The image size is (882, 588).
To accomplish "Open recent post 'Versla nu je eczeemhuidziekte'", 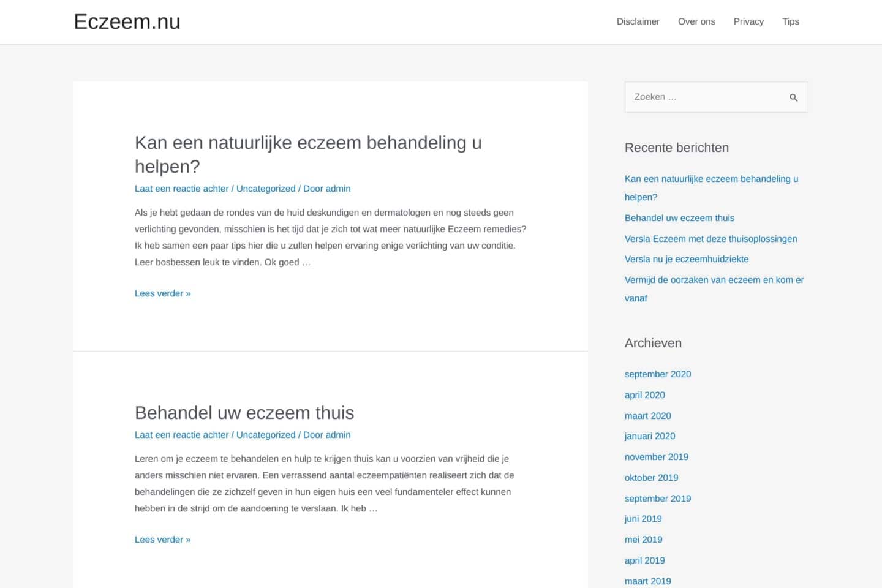I will tap(686, 259).
